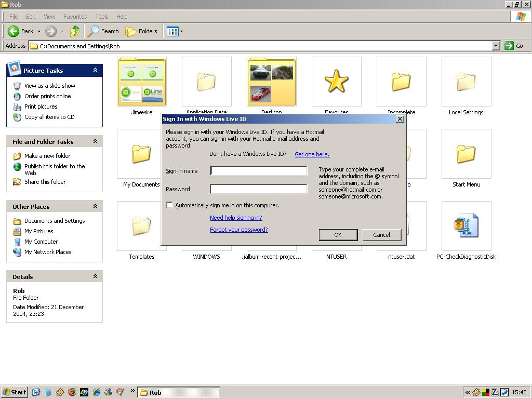Screen dimensions: 532x399
Task: Click Order prints online
Action: click(x=47, y=96)
